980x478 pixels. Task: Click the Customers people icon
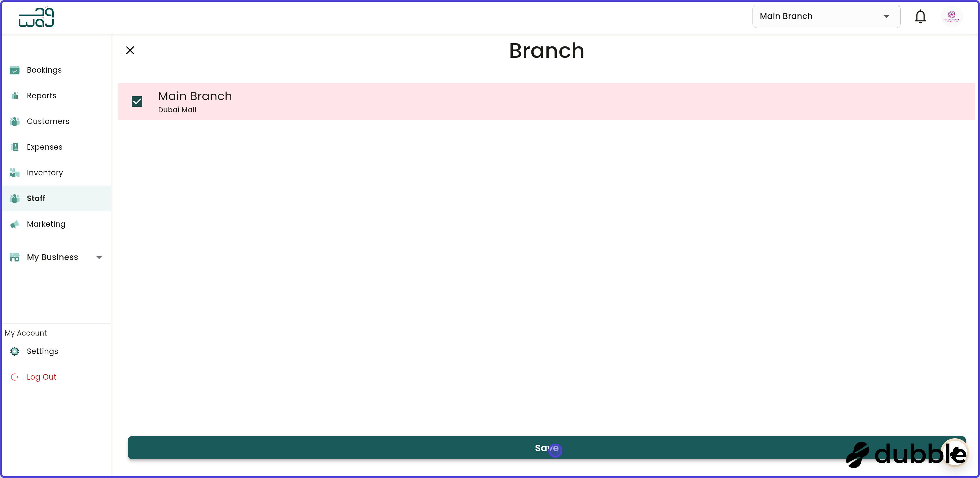(x=15, y=121)
